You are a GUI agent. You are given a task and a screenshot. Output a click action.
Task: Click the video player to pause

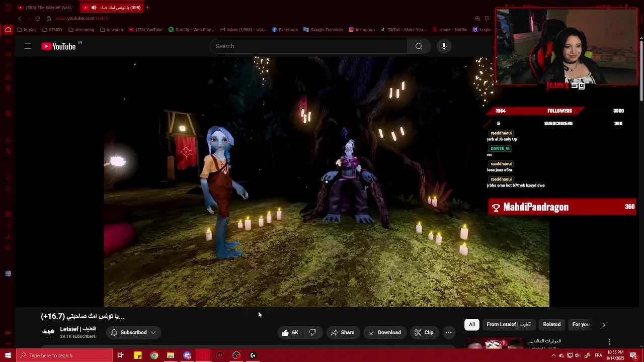[327, 181]
